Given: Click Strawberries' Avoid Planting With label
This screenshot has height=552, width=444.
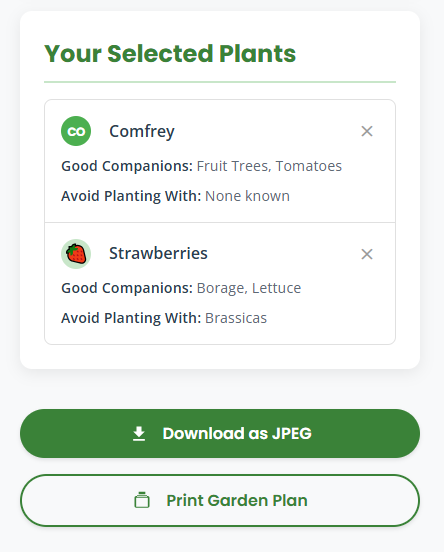Looking at the screenshot, I should 131,318.
